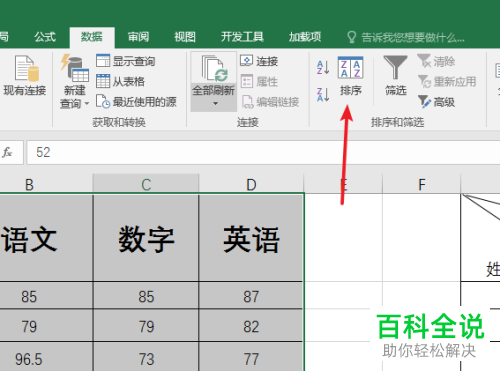500x371 pixels.
Task: Click the 连接 (Connections) button
Action: pos(259,61)
